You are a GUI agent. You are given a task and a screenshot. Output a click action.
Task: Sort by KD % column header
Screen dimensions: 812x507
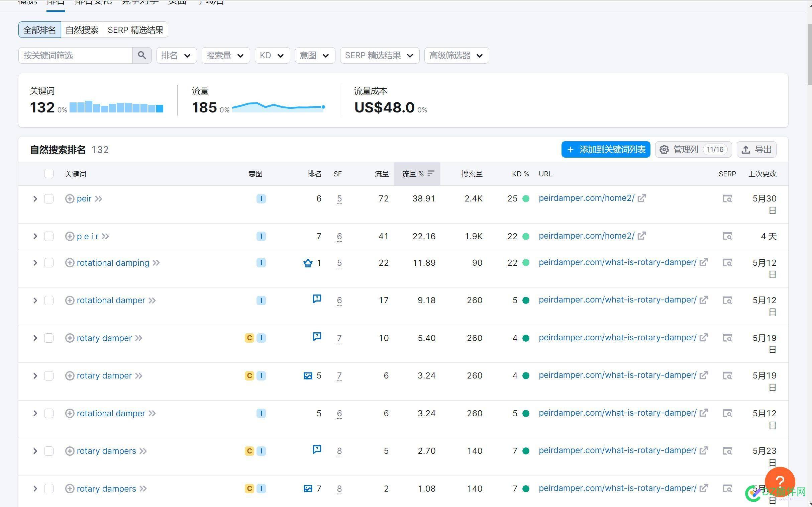(x=520, y=174)
